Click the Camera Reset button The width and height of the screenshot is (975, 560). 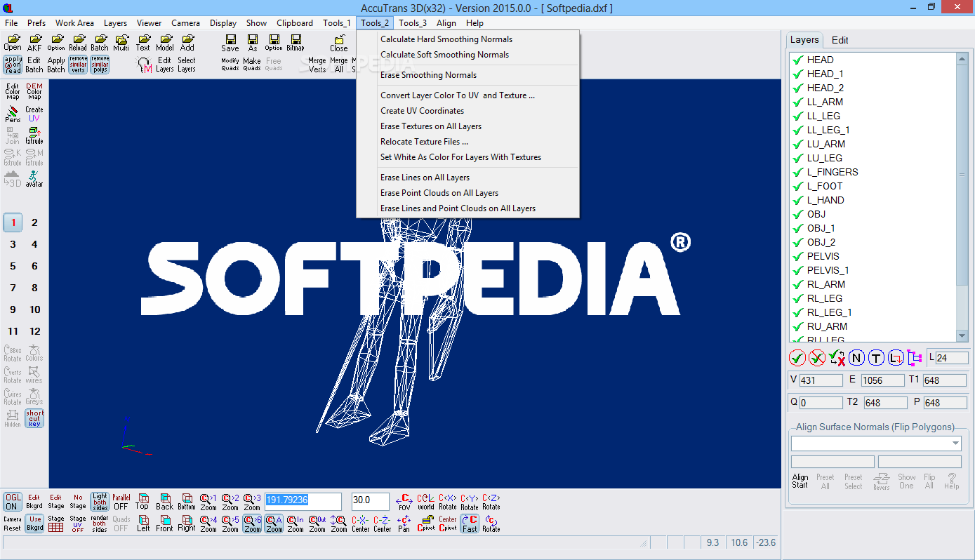point(13,524)
